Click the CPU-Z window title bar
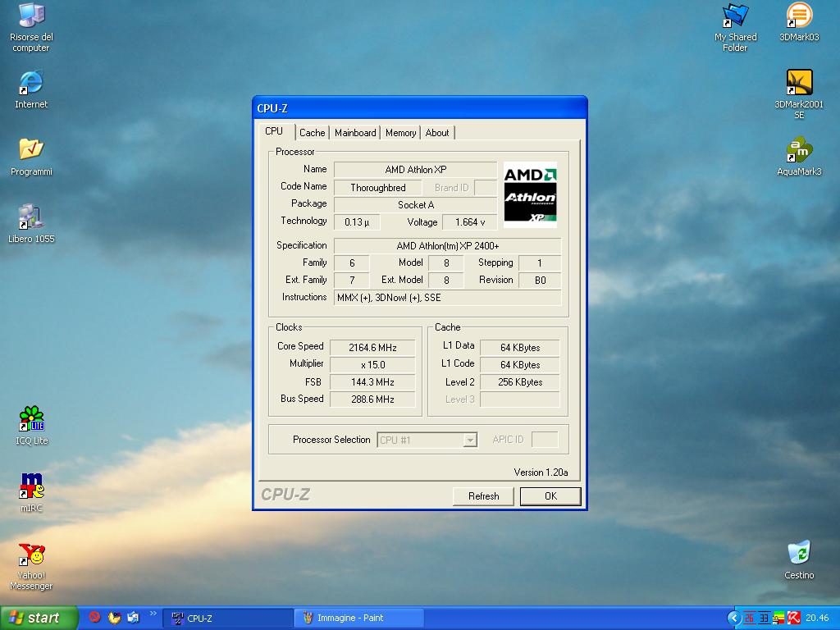 (419, 107)
